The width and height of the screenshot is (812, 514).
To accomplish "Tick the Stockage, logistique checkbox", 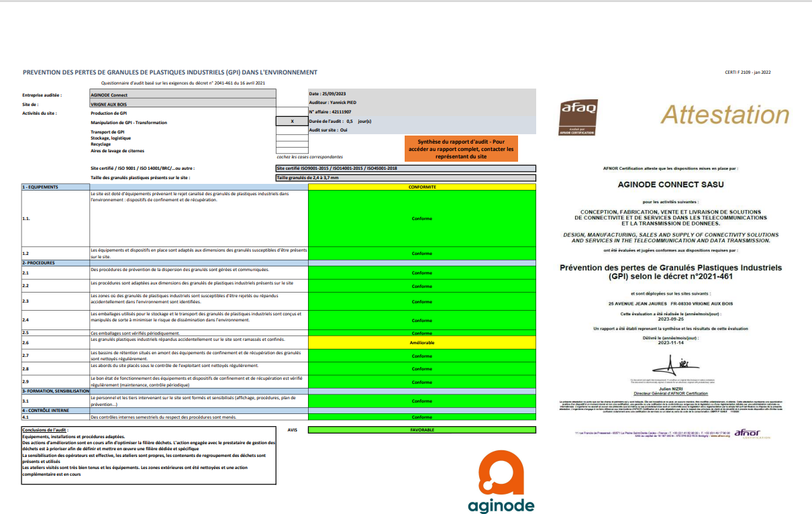I will coord(292,138).
